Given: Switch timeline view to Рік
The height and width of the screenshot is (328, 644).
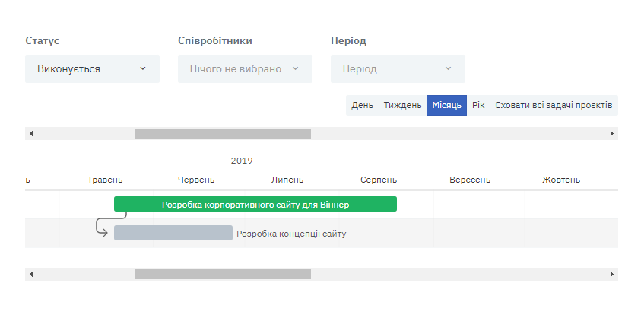Looking at the screenshot, I should (x=478, y=105).
